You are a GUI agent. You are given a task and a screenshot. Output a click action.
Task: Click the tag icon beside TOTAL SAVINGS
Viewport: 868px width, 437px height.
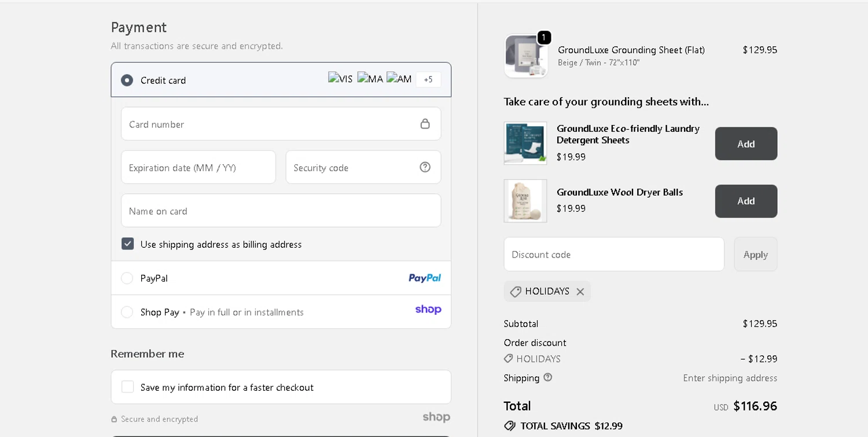510,426
